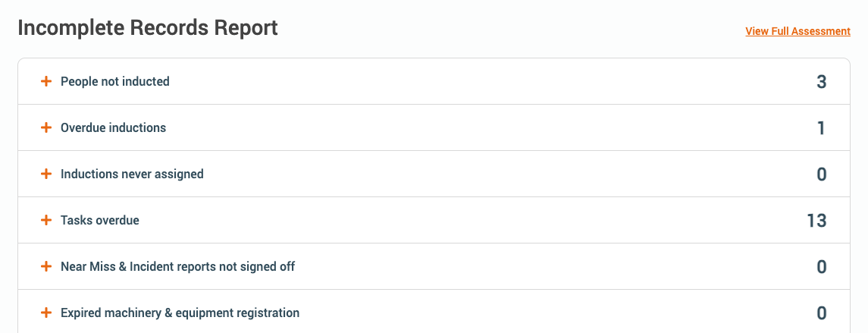Expand Expired machinery & equipment registration row
Image resolution: width=868 pixels, height=333 pixels.
click(180, 313)
